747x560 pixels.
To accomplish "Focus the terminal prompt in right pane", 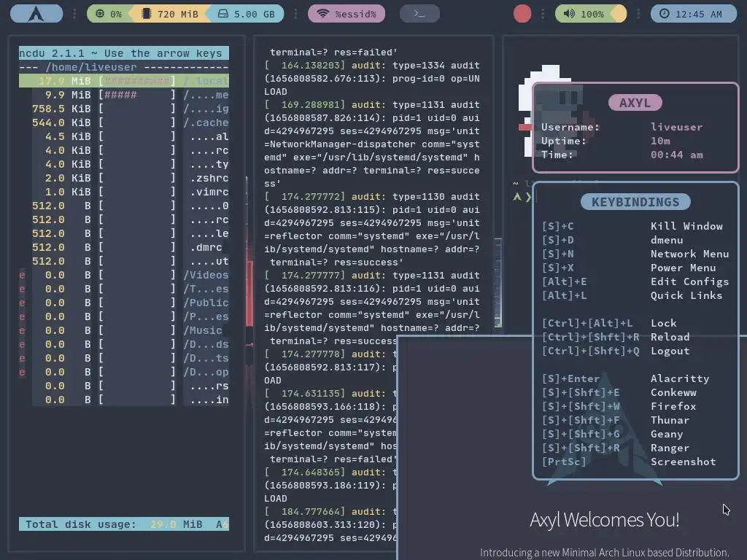I will coord(524,197).
